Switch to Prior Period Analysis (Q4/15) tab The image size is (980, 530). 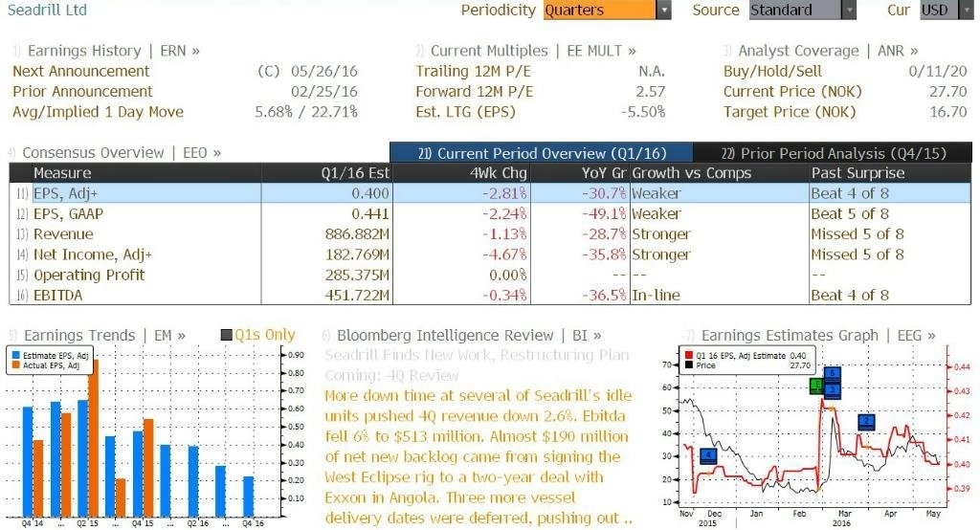(x=834, y=153)
